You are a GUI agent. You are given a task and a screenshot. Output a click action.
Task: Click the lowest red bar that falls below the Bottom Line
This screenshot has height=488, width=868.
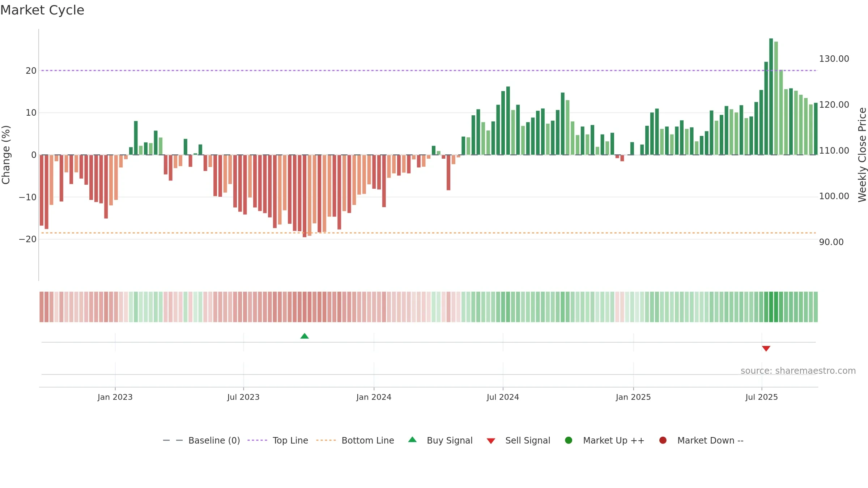tap(305, 196)
